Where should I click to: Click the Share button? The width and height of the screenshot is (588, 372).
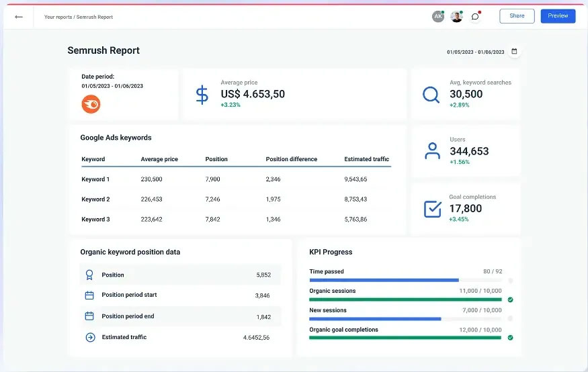click(517, 16)
